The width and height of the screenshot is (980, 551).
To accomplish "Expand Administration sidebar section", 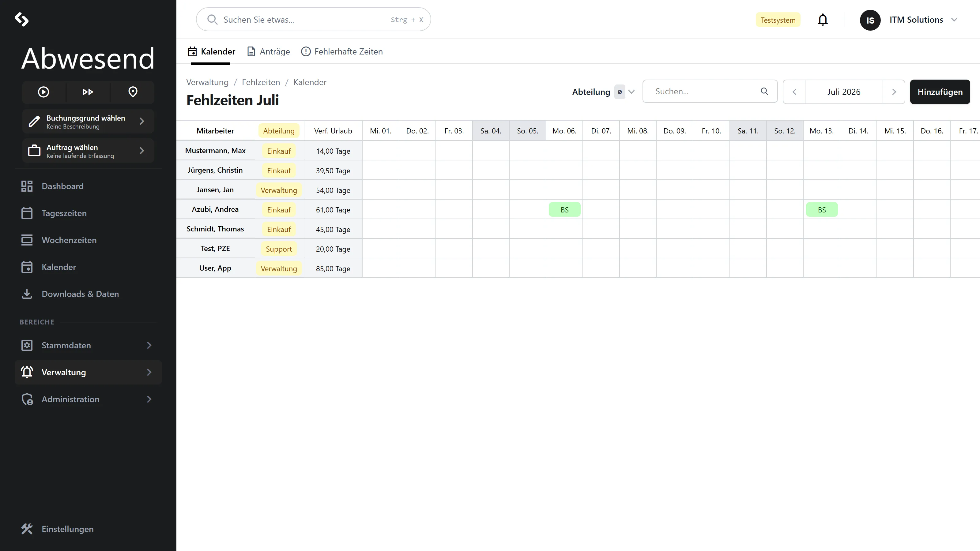I will (x=88, y=399).
